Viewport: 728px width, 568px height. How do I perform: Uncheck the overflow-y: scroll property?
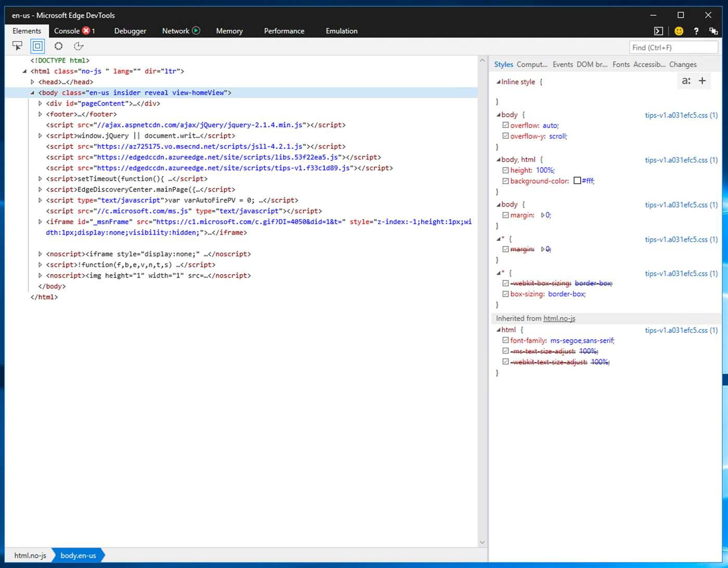[505, 136]
